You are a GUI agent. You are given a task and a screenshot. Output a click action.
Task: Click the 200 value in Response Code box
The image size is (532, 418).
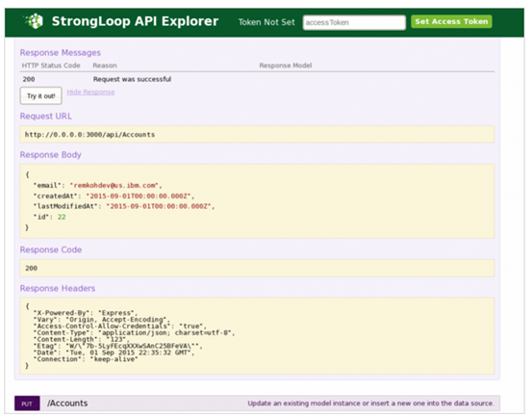(x=31, y=269)
